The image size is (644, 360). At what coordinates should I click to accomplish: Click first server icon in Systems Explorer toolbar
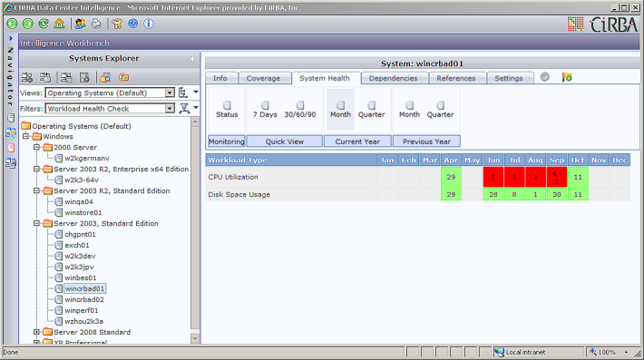point(27,77)
